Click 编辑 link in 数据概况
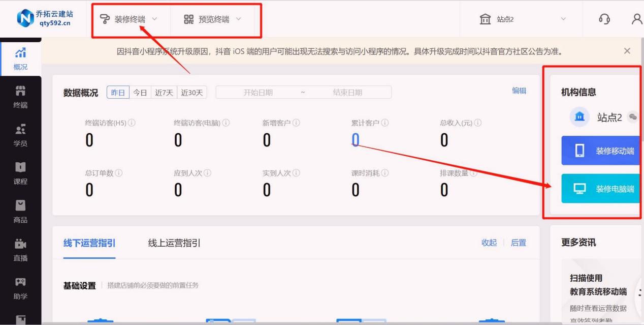This screenshot has width=644, height=325. (519, 91)
